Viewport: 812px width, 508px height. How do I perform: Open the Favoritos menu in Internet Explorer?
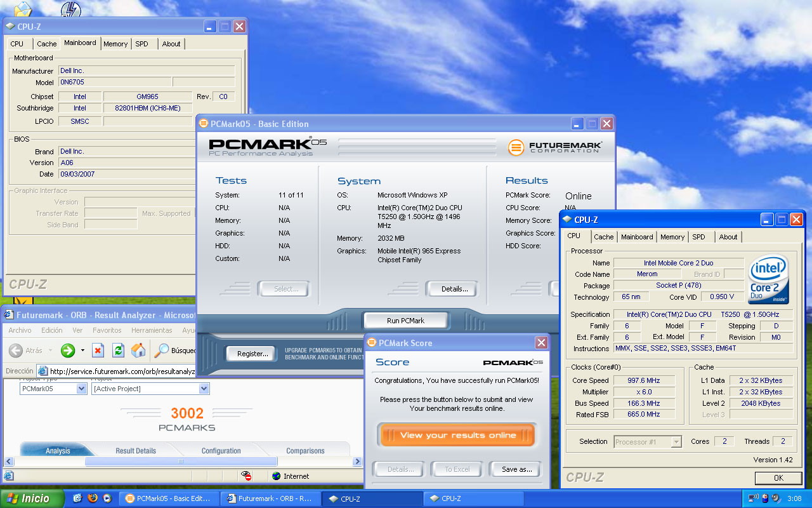107,330
